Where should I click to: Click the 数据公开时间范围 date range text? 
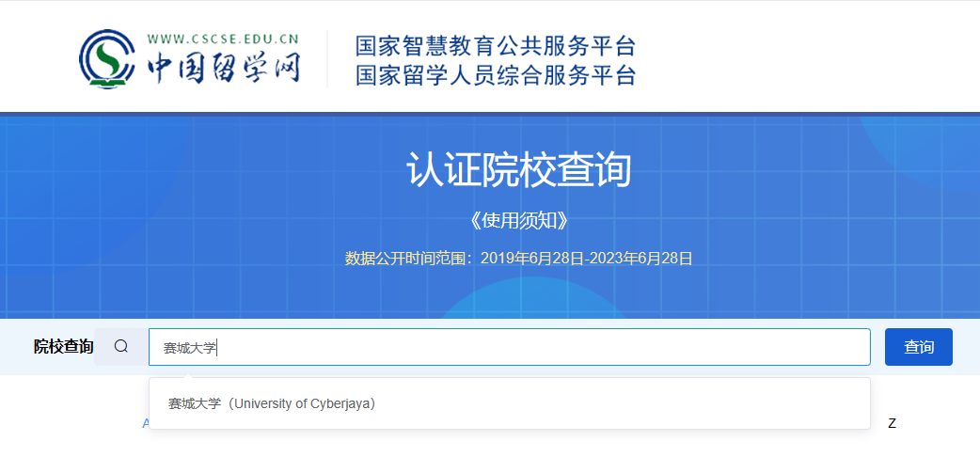coord(519,259)
